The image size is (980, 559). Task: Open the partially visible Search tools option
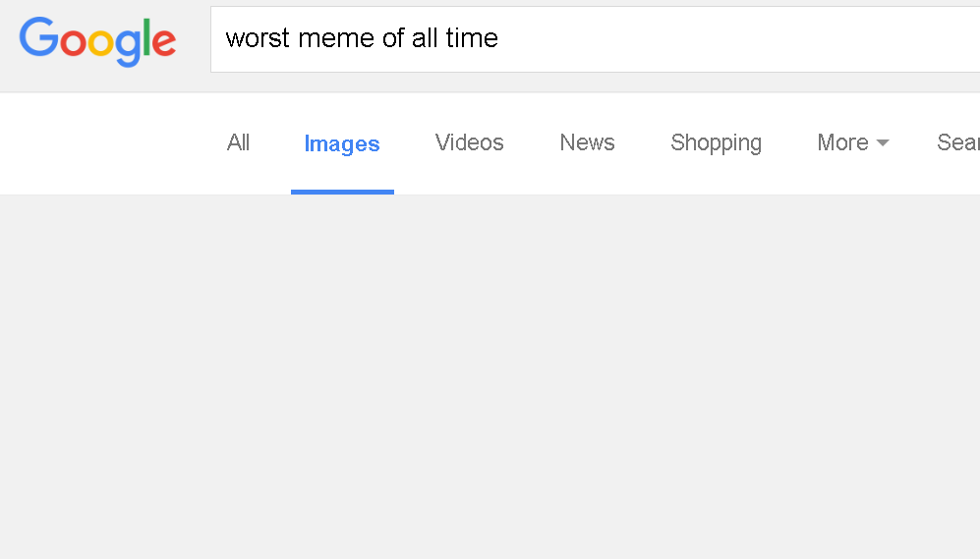pyautogui.click(x=958, y=142)
